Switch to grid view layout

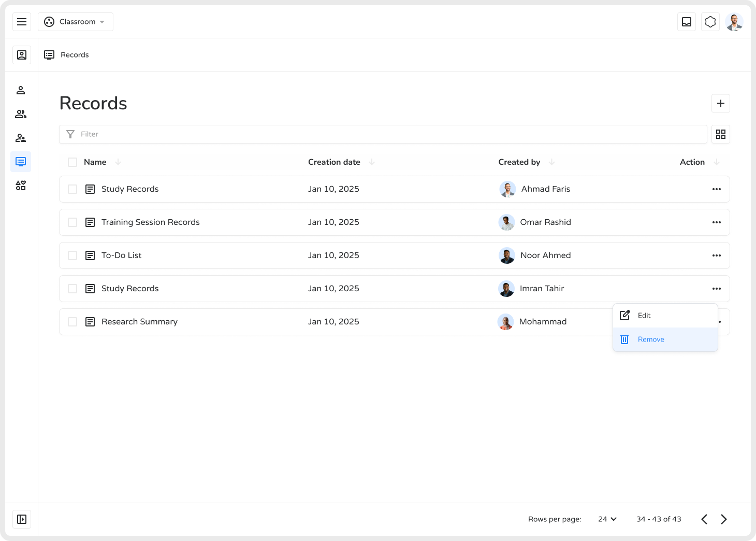click(x=720, y=134)
